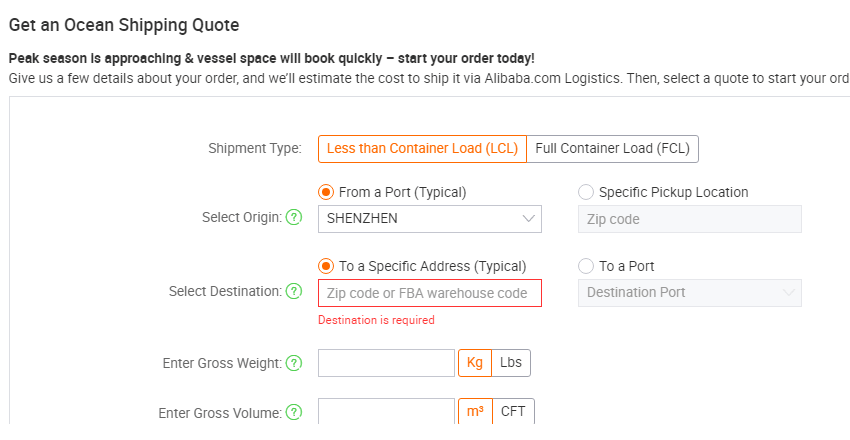Focus the gross volume input box
Image resolution: width=850 pixels, height=440 pixels.
(x=386, y=411)
